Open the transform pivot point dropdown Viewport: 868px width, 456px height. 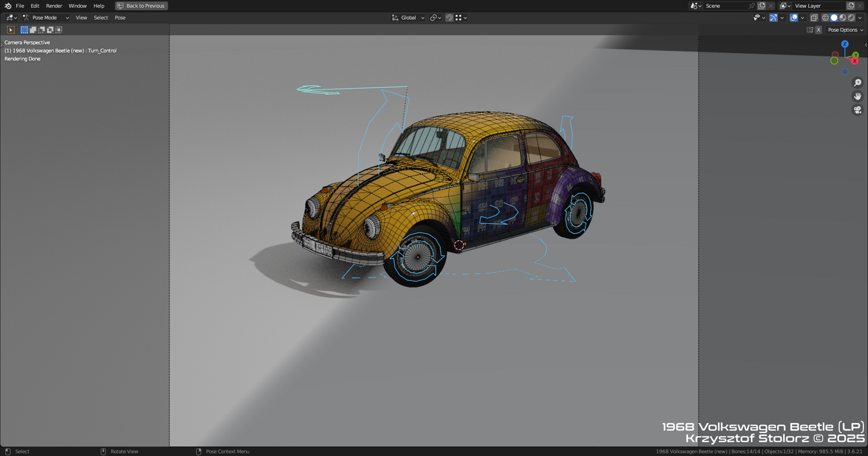[x=435, y=18]
